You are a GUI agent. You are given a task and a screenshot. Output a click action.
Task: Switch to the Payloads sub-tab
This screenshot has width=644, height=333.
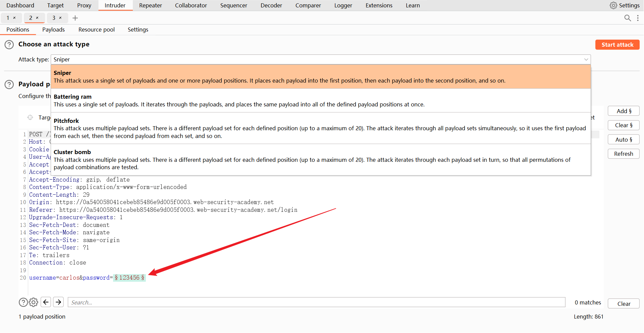pos(54,30)
